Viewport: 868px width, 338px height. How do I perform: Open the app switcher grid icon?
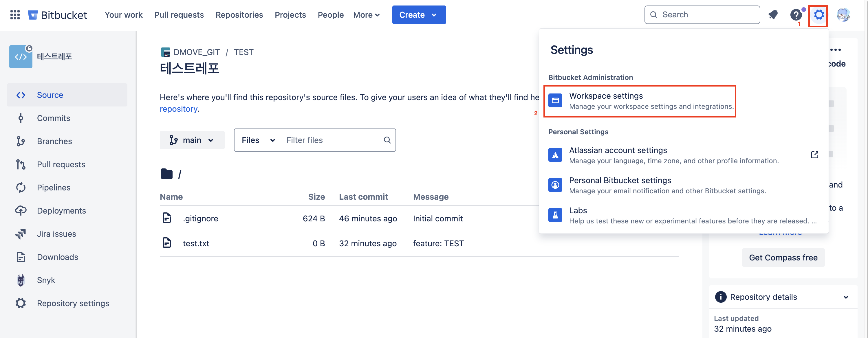coord(15,15)
